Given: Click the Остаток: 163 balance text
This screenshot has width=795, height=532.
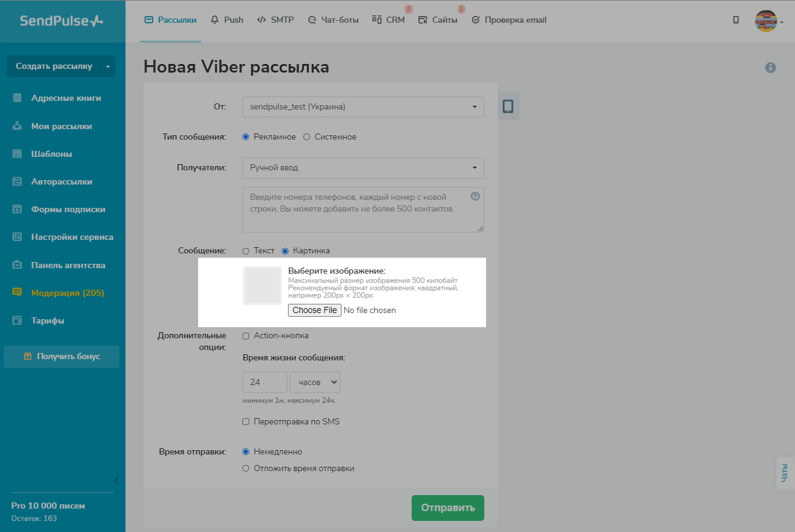Looking at the screenshot, I should click(x=34, y=518).
